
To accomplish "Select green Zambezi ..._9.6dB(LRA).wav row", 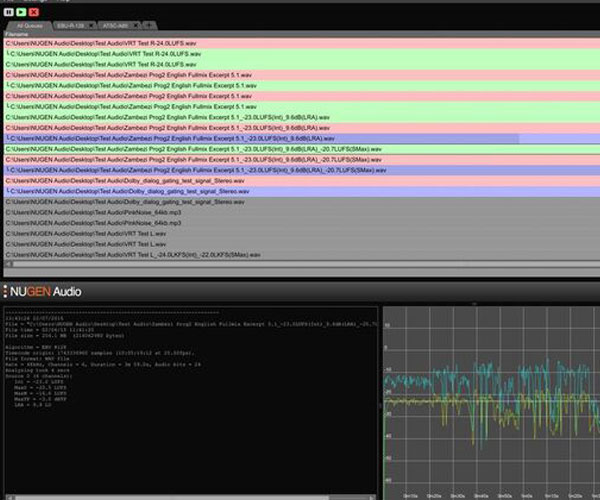I will click(x=302, y=117).
